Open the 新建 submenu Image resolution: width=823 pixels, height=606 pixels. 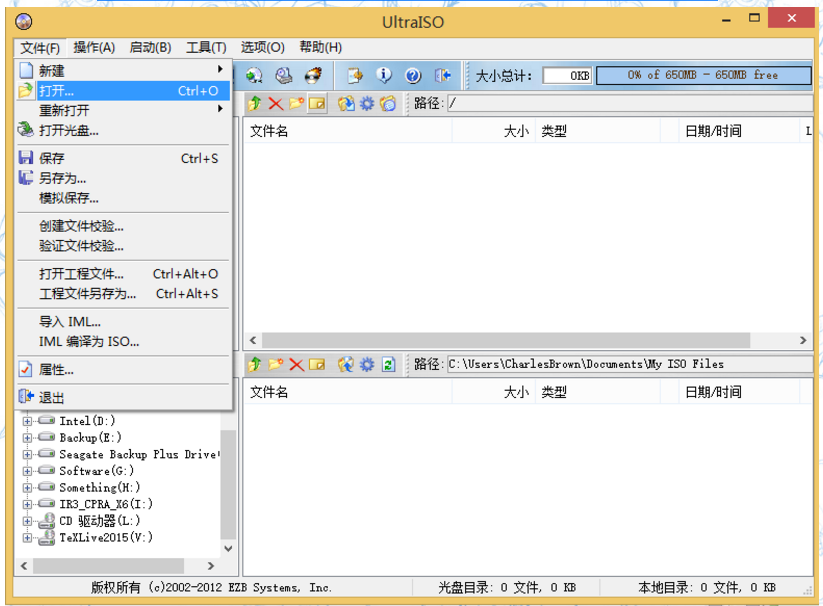coord(123,70)
